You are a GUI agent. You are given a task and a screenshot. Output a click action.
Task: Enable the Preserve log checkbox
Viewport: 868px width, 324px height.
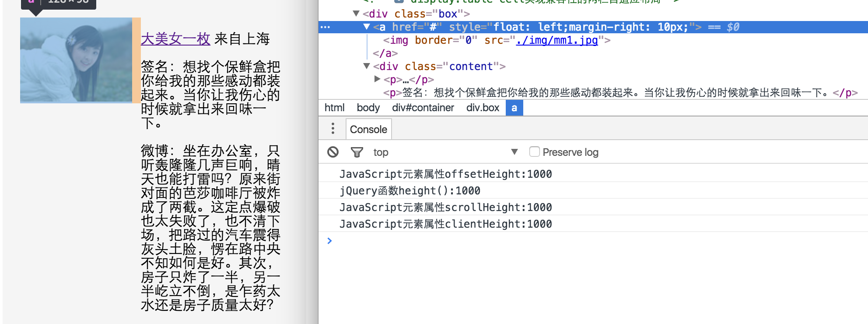coord(534,151)
